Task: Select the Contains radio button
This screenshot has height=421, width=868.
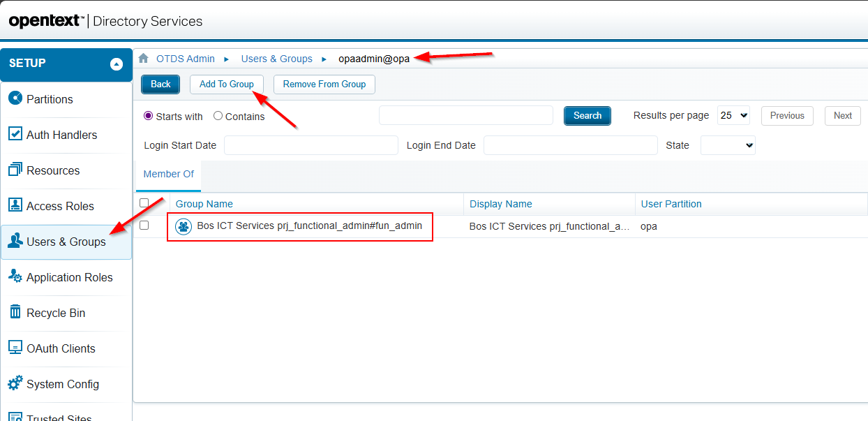Action: click(x=218, y=116)
